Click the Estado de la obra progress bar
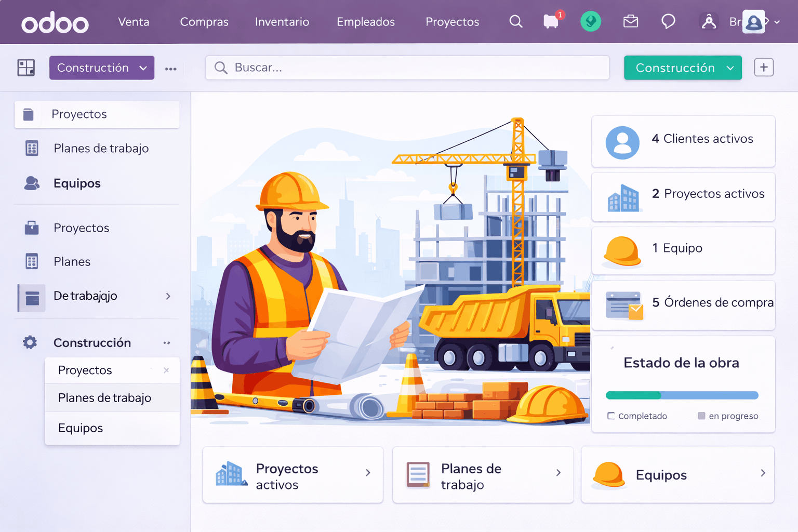 [682, 395]
